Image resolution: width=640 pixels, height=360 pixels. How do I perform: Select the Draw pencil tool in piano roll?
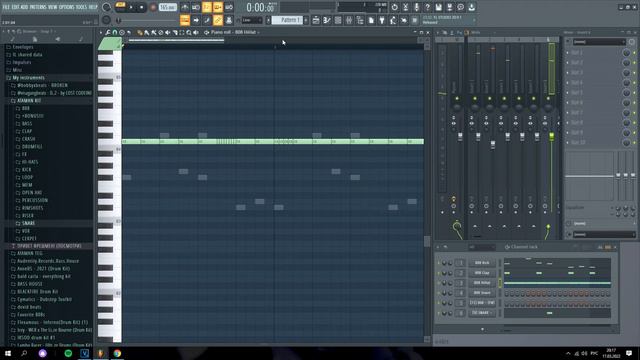140,32
